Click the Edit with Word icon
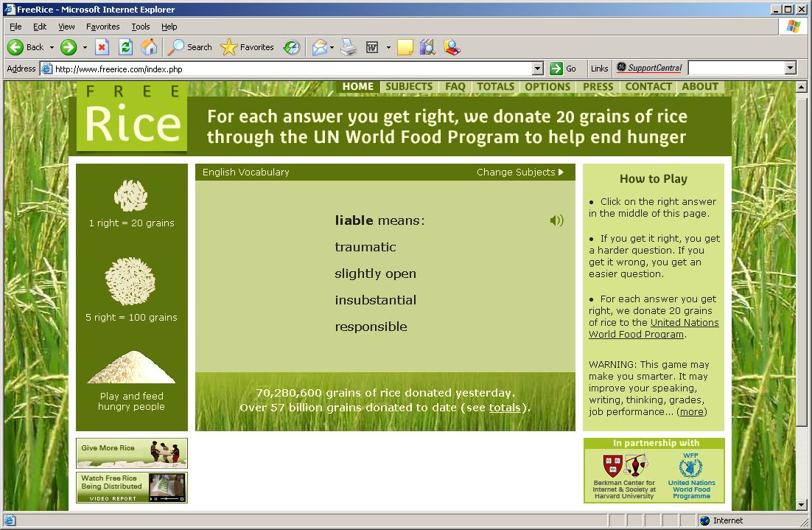 point(372,47)
